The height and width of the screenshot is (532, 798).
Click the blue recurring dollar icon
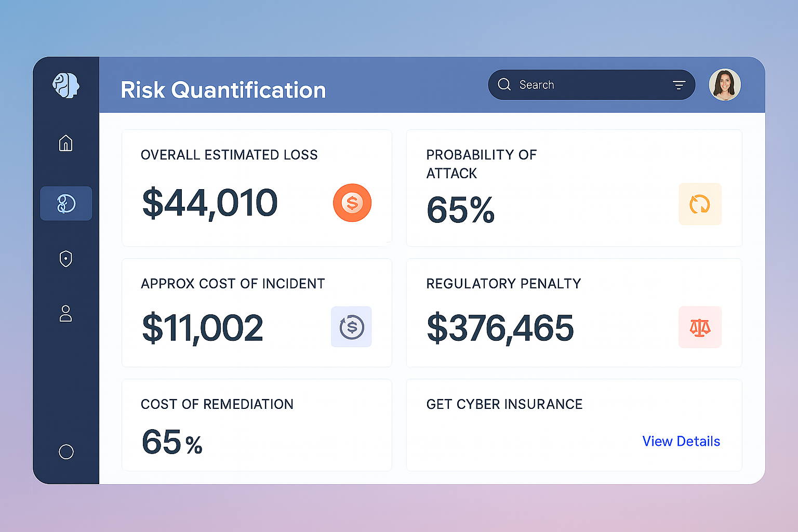click(x=352, y=327)
